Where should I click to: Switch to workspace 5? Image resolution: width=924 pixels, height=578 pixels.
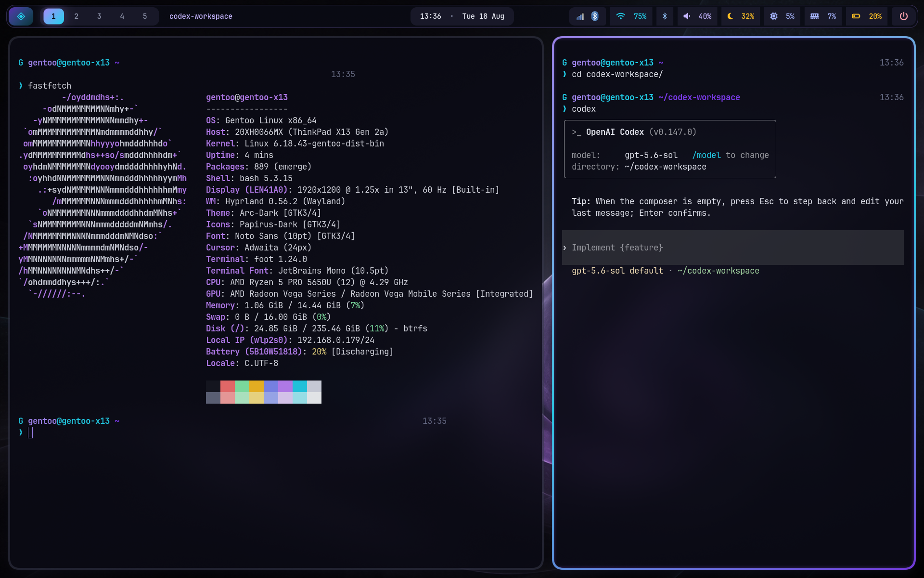[145, 16]
